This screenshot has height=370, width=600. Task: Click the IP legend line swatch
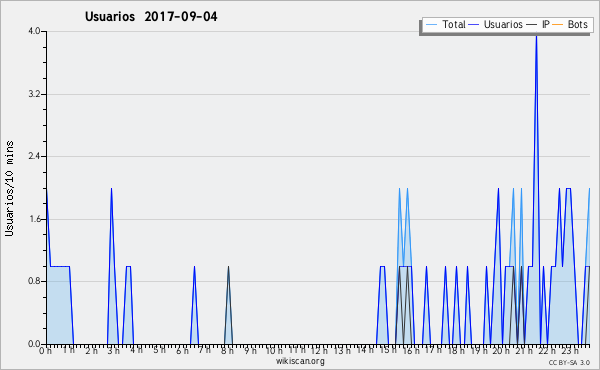click(x=532, y=25)
